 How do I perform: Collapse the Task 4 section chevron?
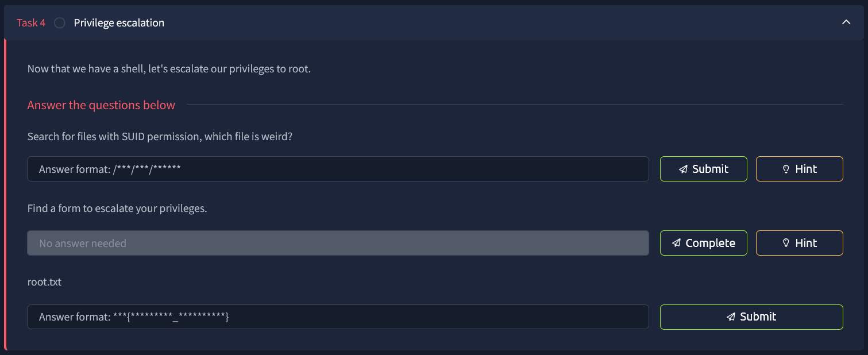846,22
